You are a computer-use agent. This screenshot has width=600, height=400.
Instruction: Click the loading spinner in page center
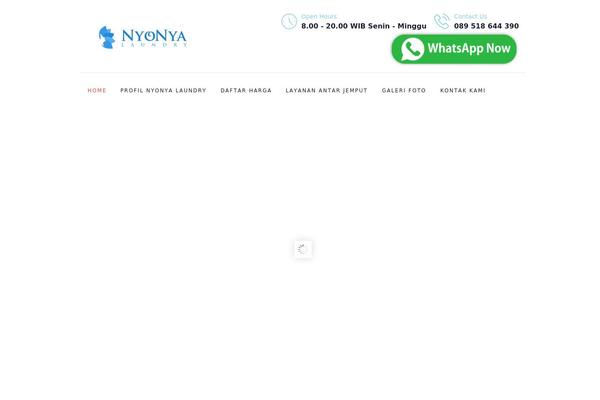coord(303,249)
